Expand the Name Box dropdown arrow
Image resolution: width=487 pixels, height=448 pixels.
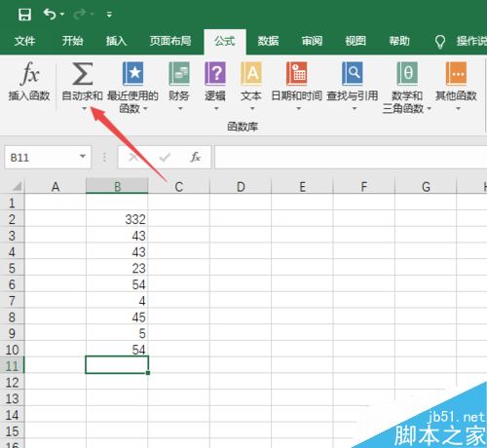pyautogui.click(x=83, y=156)
